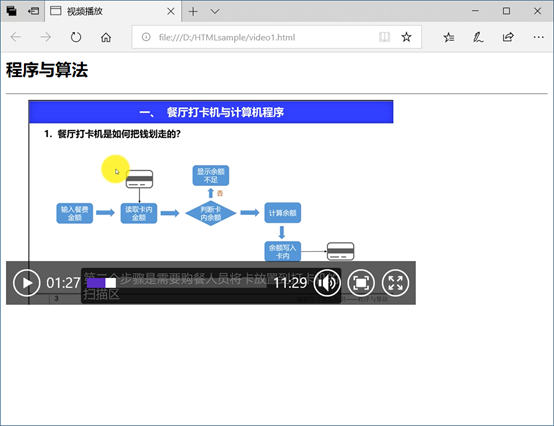
Task: Seek on the video progress bar
Action: (177, 283)
